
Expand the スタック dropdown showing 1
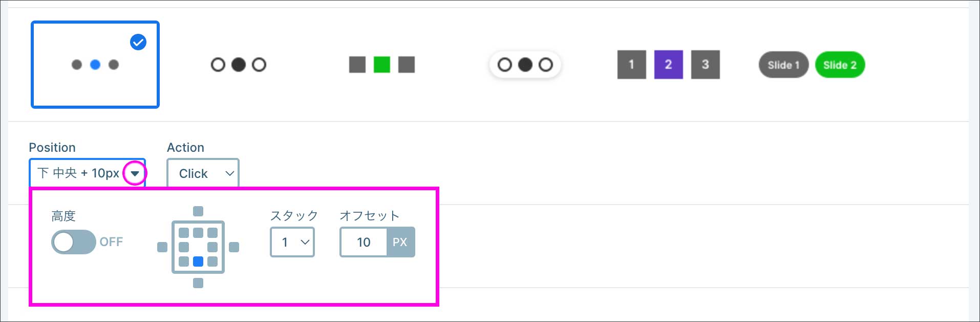point(292,242)
